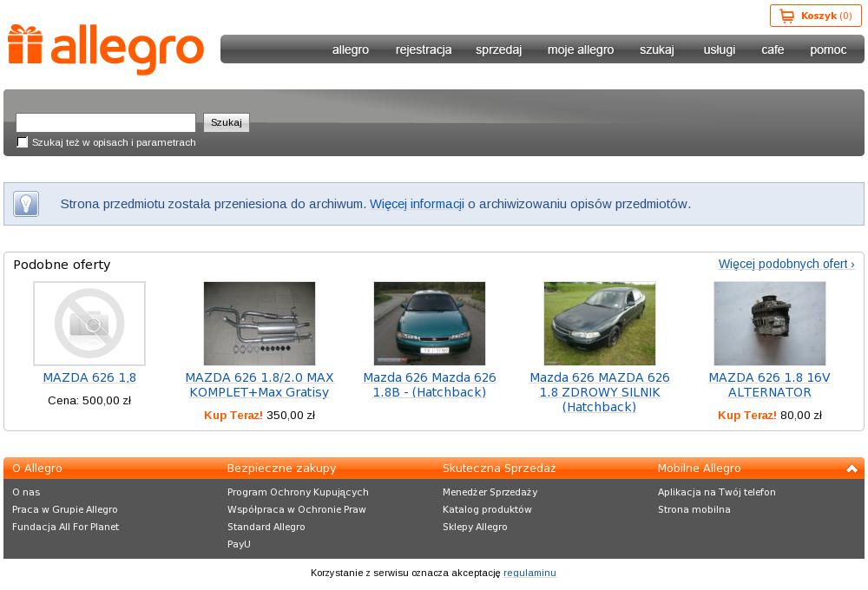This screenshot has height=590, width=868.
Task: Open 'MAZDA 626 1,8' offer link
Action: (89, 377)
